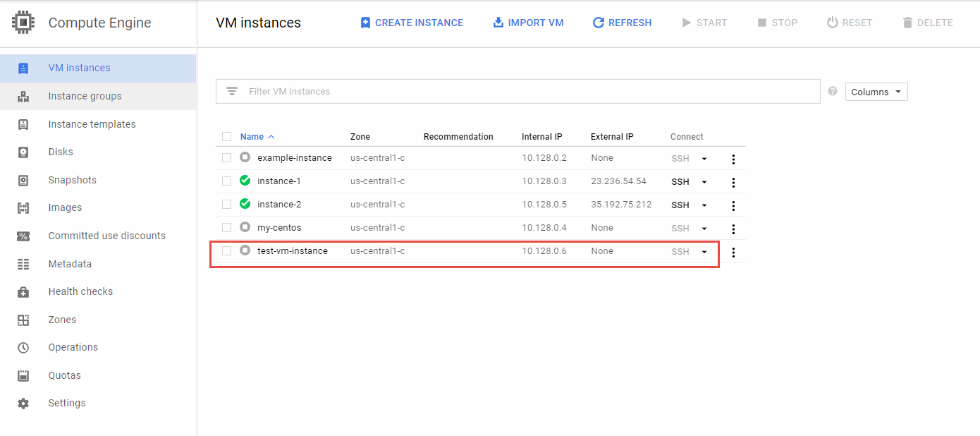The width and height of the screenshot is (980, 436).
Task: Click the Compute Engine chip logo
Action: point(23,22)
